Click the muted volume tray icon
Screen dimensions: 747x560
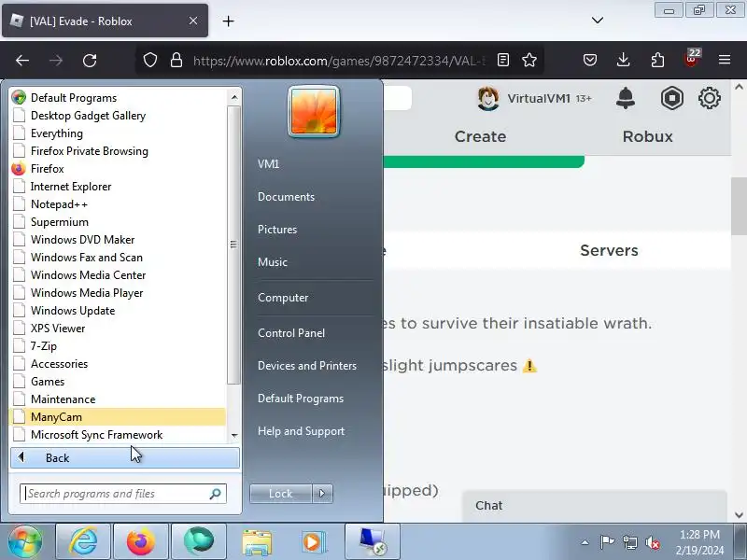point(652,542)
